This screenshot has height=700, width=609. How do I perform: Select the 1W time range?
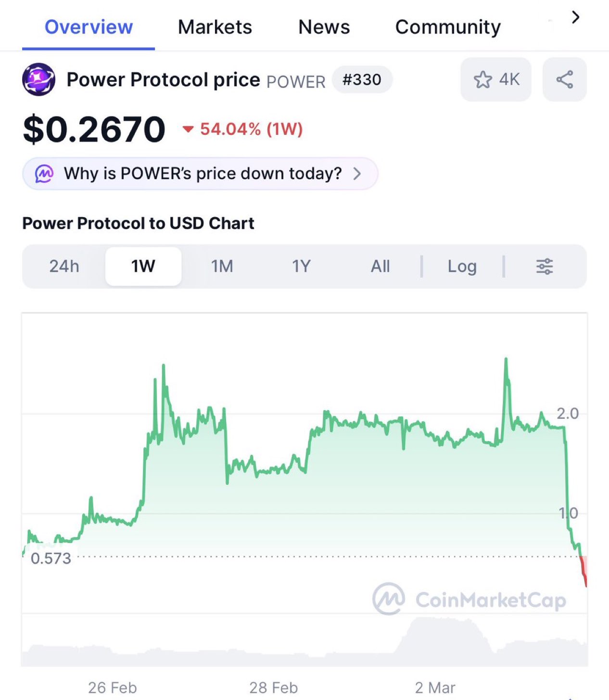[143, 266]
